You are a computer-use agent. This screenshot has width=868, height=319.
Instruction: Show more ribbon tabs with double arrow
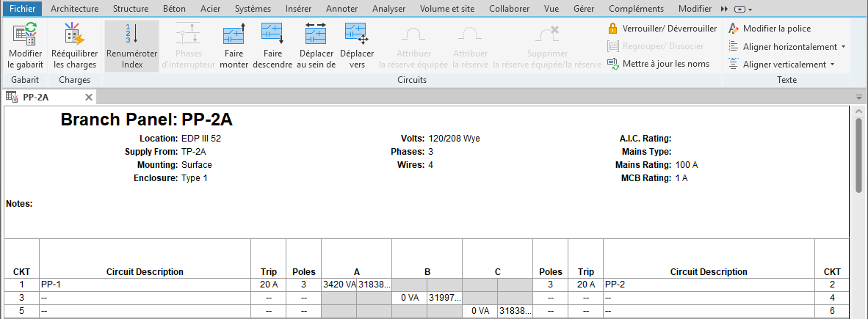(x=724, y=10)
